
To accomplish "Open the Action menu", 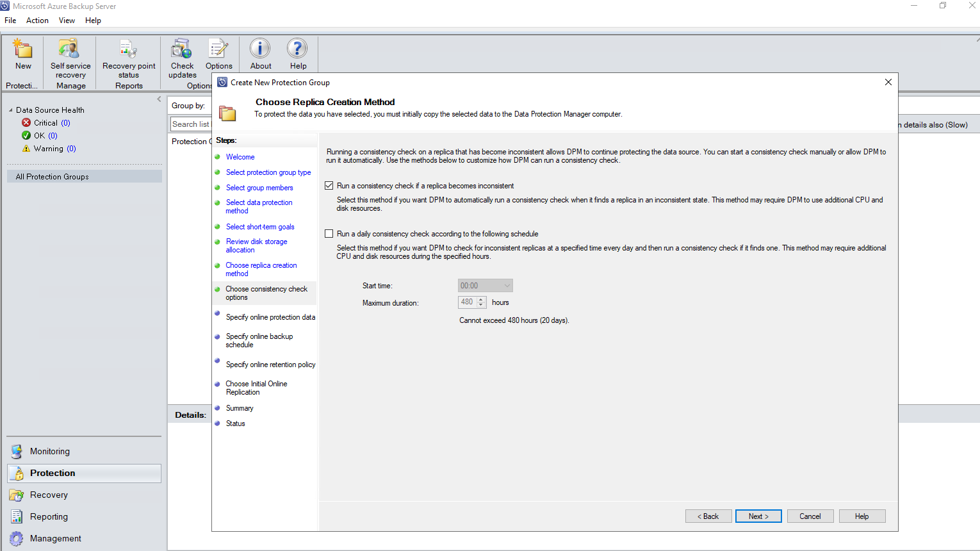I will tap(37, 21).
